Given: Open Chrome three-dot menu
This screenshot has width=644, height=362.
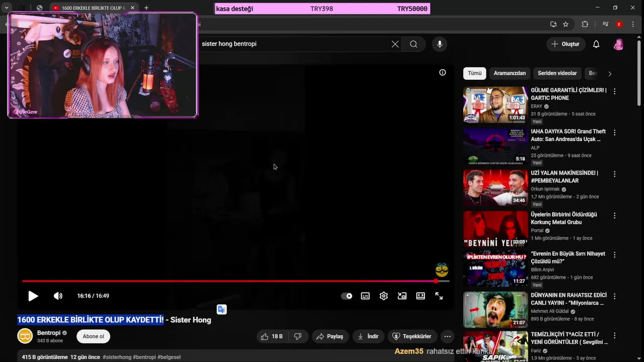Looking at the screenshot, I should (633, 24).
